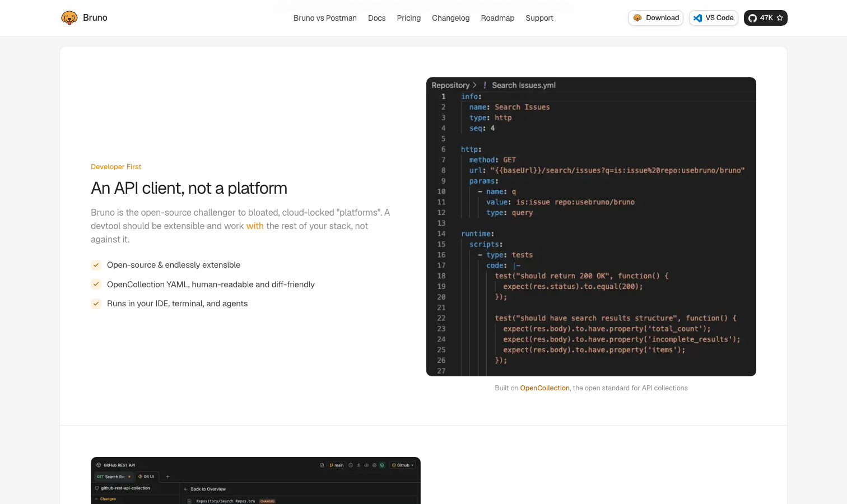Click the runner icon in app preview toolbar
The image size is (847, 504).
coord(359,465)
